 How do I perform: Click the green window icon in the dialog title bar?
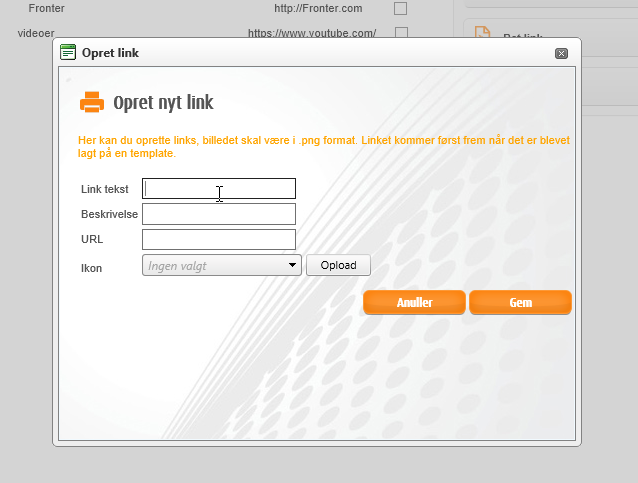(68, 52)
